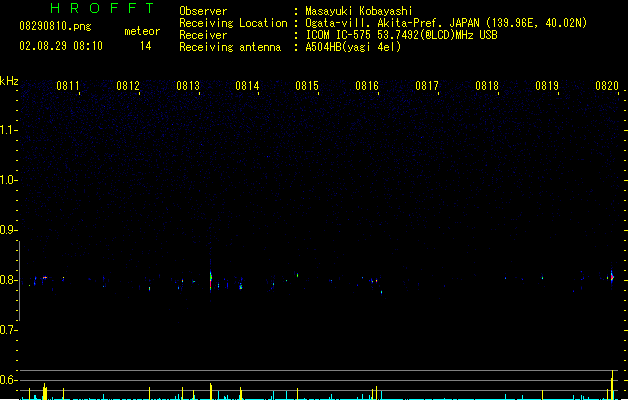Click receiver text ICOM IC-575 53.7492 MHz USB
The width and height of the screenshot is (629, 400).
tap(402, 35)
